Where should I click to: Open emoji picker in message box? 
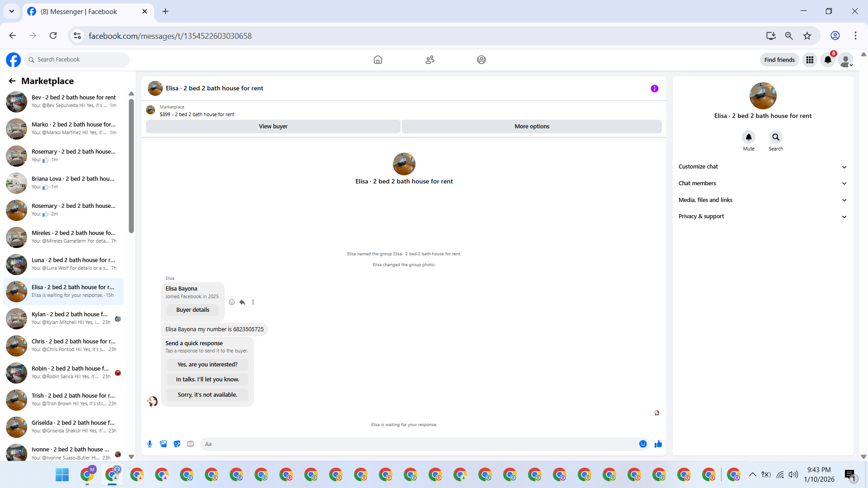(642, 444)
